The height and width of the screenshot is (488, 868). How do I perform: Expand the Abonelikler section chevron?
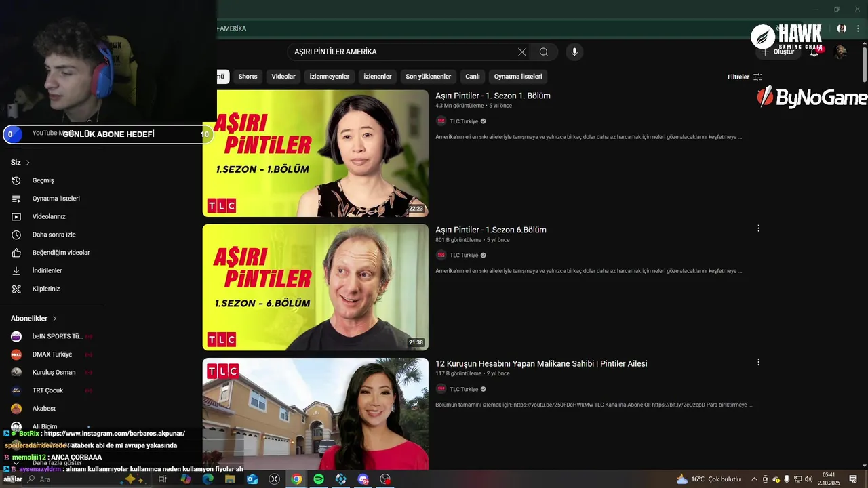(54, 319)
